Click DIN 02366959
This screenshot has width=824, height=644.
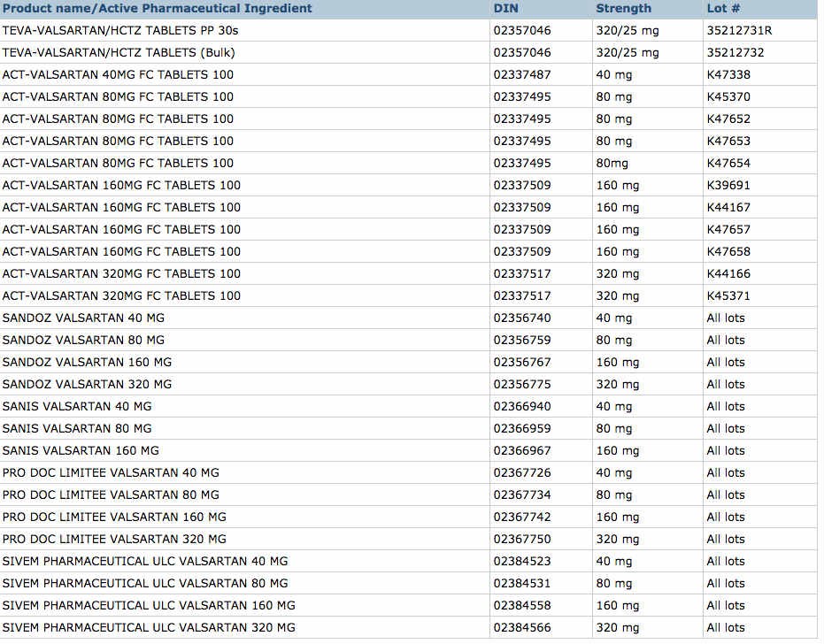click(522, 428)
